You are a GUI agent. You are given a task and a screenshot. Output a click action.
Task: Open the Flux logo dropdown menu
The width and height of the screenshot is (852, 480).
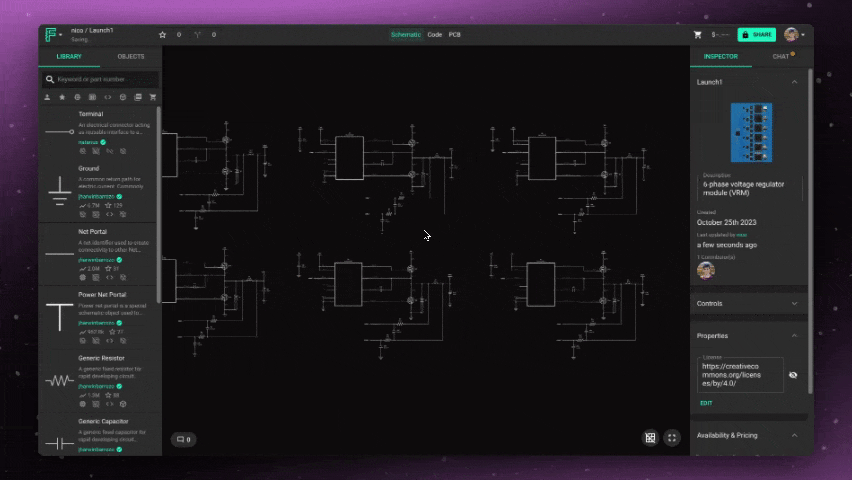[x=53, y=35]
